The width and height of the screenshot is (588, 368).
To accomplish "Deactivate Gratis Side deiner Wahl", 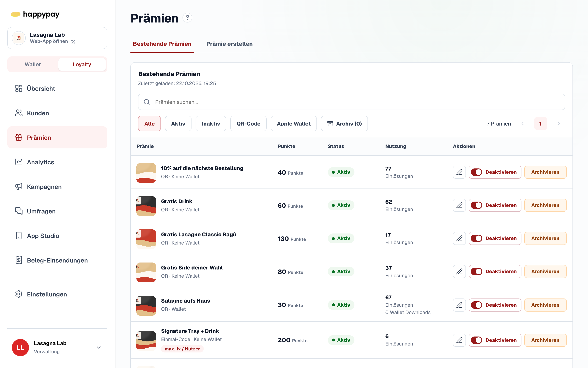I will click(x=495, y=271).
